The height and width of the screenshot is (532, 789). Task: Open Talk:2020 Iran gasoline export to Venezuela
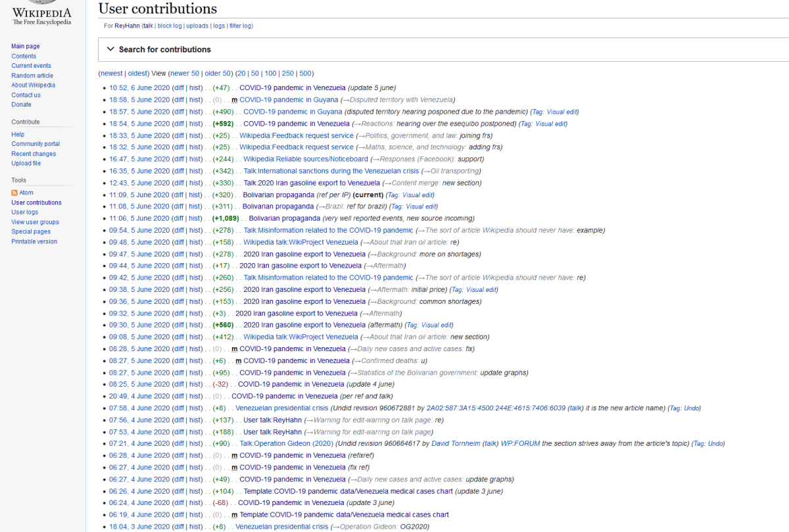pyautogui.click(x=312, y=183)
